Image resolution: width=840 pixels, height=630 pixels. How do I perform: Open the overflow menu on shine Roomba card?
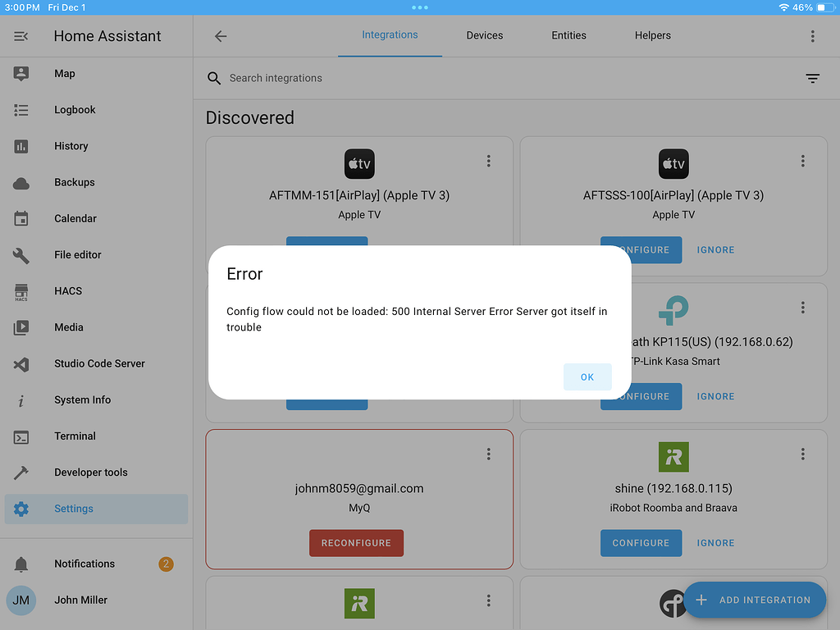[802, 454]
